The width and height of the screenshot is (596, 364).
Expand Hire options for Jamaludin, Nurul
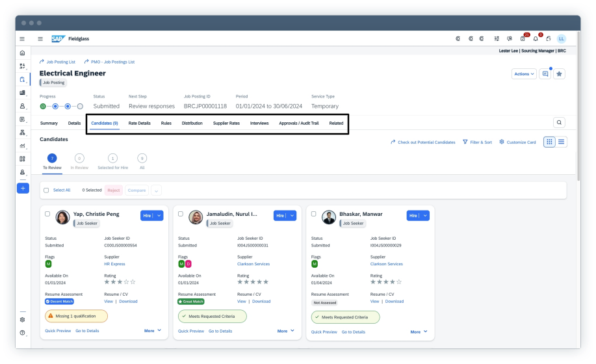(292, 215)
